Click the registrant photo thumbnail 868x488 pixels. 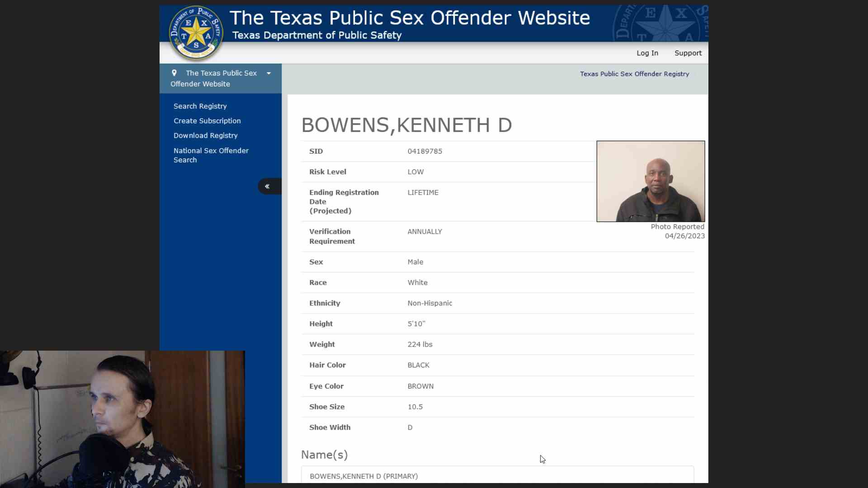click(650, 181)
